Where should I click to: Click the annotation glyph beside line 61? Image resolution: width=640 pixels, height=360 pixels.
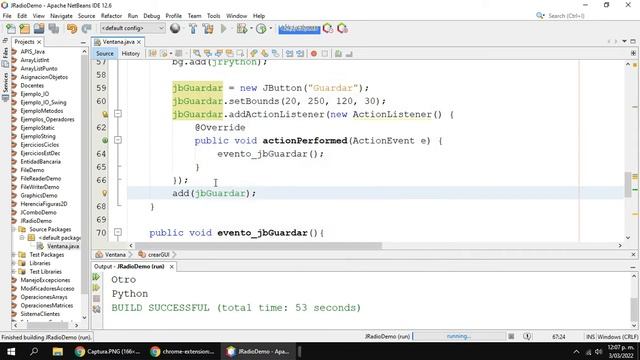coord(105,114)
